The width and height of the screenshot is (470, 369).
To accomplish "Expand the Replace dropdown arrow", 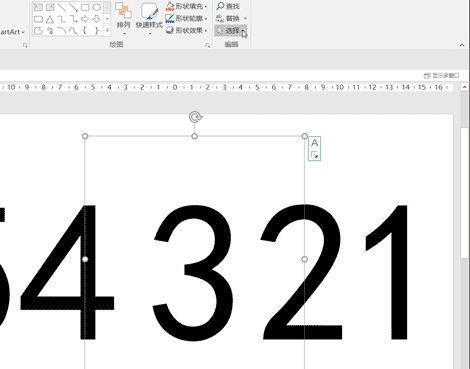I will click(x=245, y=18).
